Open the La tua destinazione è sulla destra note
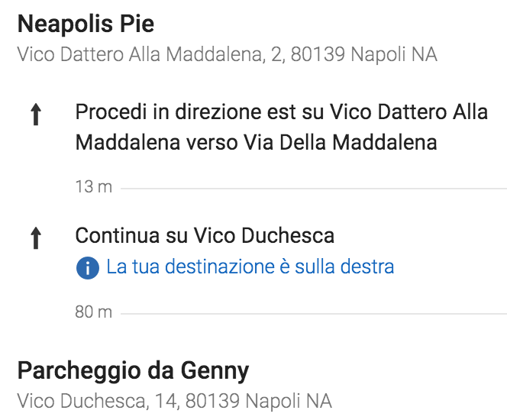507x420 pixels. 235,267
